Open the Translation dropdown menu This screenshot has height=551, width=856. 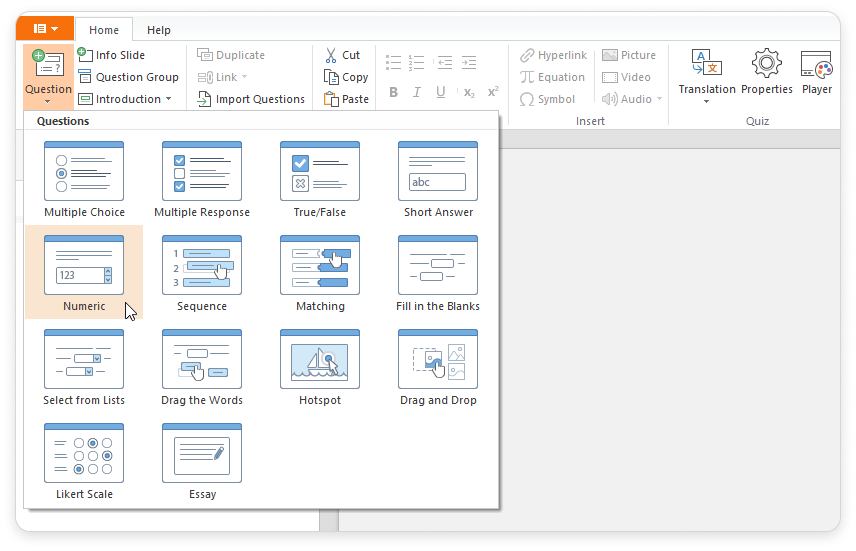click(707, 76)
